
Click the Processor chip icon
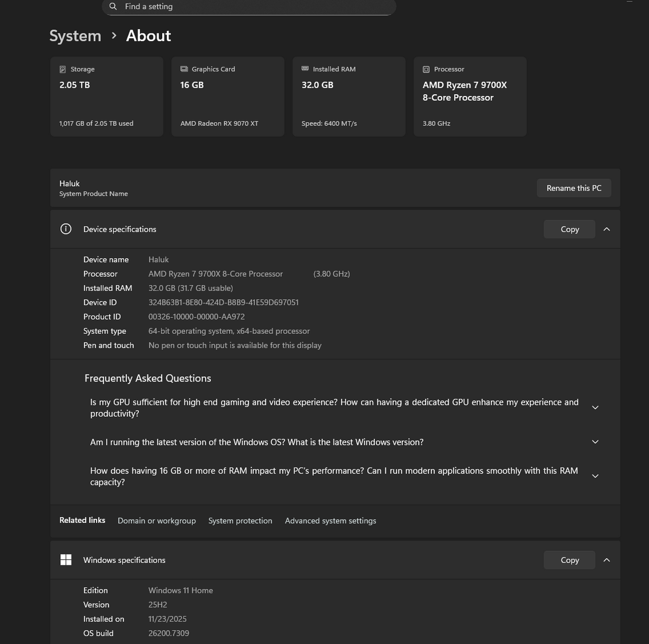[426, 69]
